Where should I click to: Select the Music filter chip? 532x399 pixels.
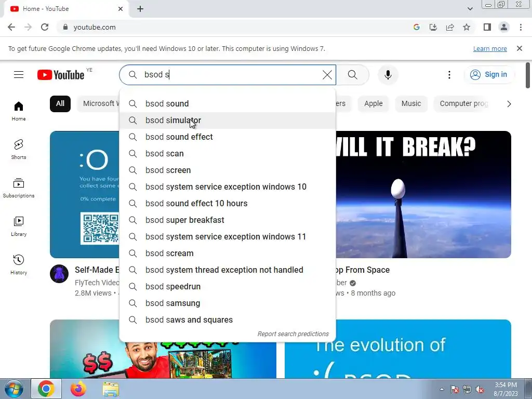411,103
